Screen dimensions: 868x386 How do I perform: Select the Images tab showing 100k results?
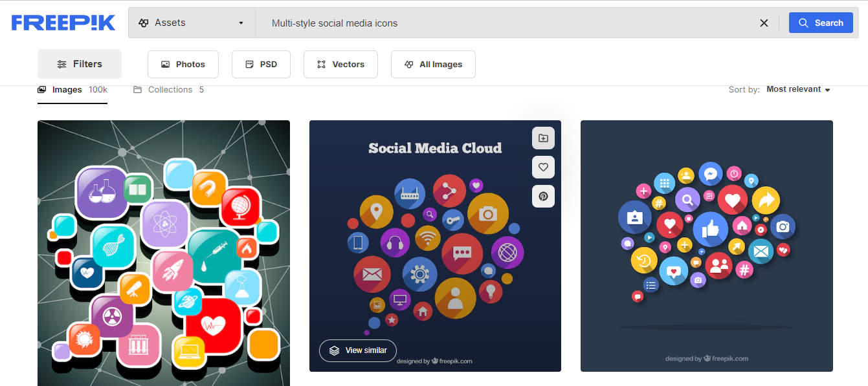coord(72,89)
